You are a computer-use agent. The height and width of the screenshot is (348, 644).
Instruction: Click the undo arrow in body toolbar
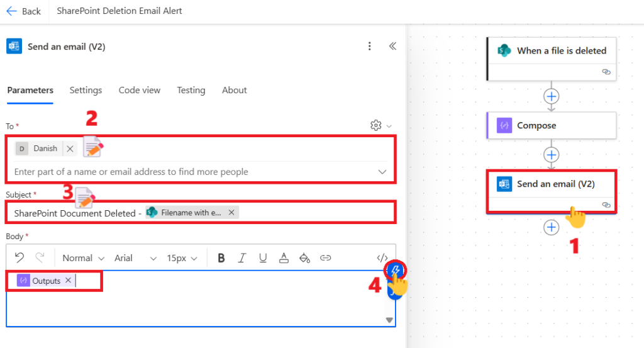click(19, 257)
